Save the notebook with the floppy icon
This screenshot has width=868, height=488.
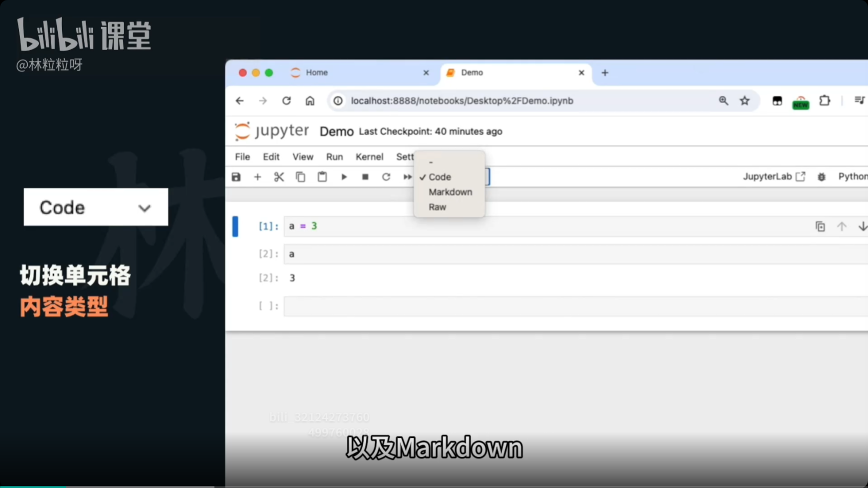236,177
